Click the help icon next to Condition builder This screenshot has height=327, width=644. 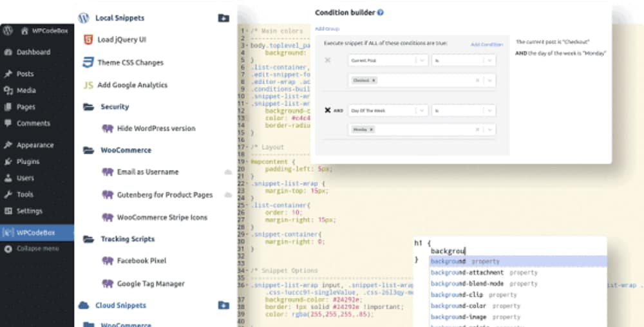coord(381,12)
